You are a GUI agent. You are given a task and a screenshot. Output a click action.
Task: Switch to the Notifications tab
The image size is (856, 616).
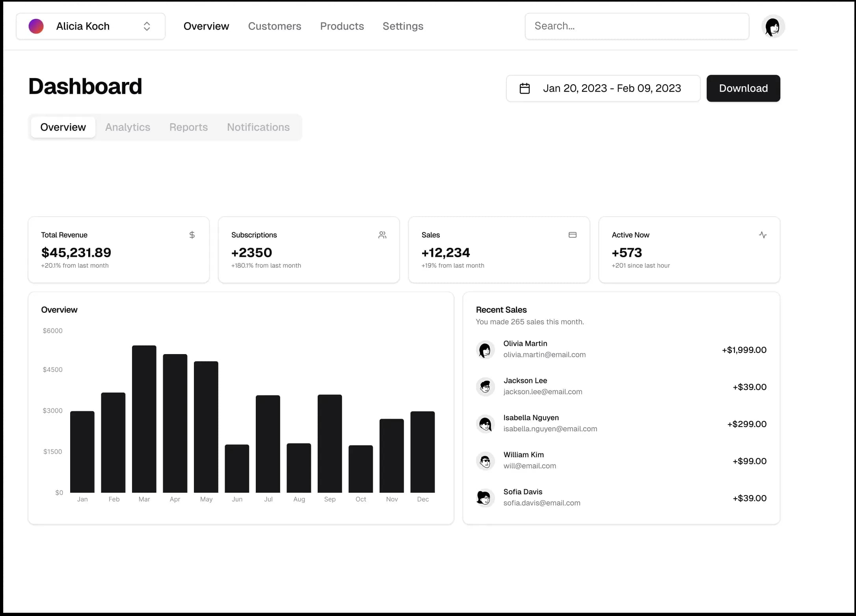[x=258, y=127]
